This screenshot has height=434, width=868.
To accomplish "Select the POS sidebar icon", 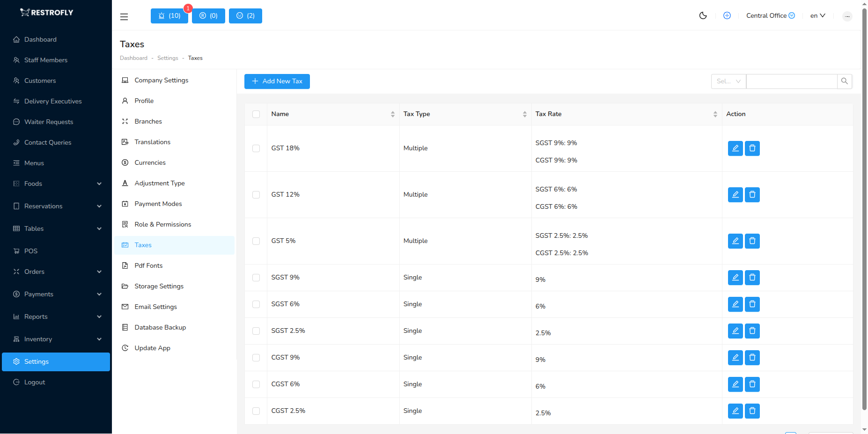I will (16, 251).
